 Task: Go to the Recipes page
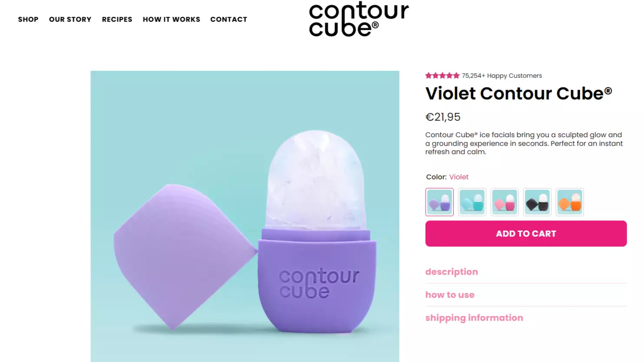point(117,20)
